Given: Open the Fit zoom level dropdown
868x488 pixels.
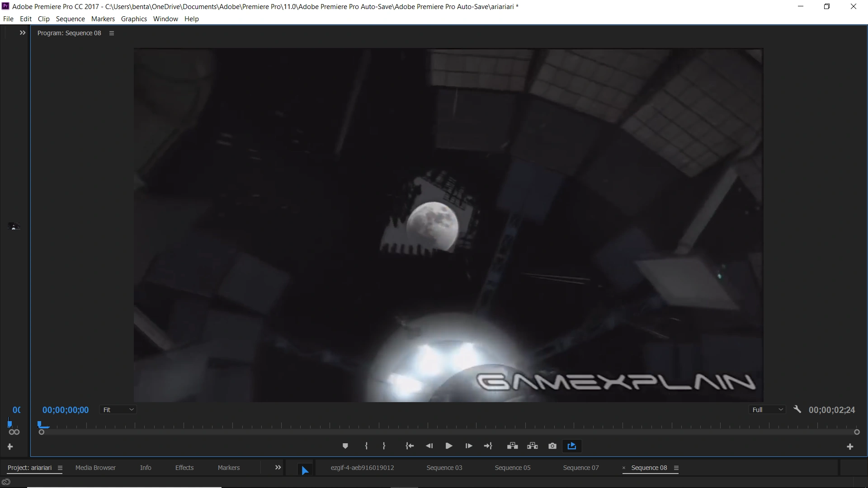Looking at the screenshot, I should click(118, 410).
